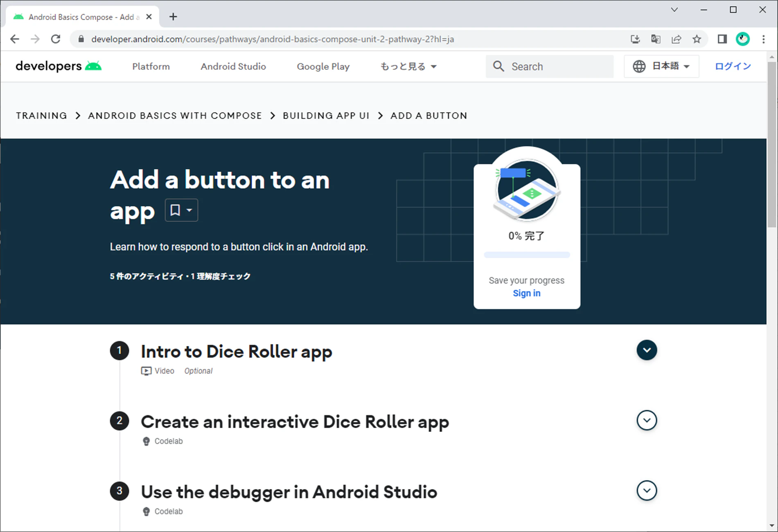Click step number 1 circle
Image resolution: width=778 pixels, height=532 pixels.
point(120,350)
